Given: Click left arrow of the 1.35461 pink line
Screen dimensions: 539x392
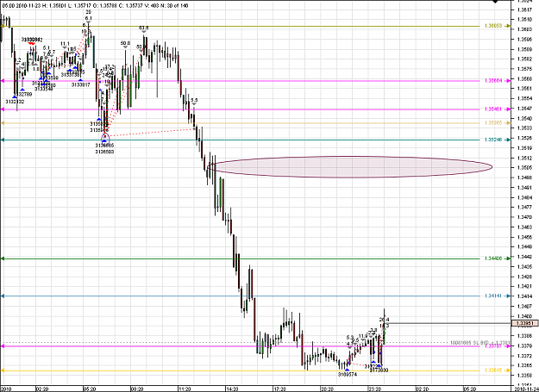Looking at the screenshot, I should pyautogui.click(x=3, y=109).
